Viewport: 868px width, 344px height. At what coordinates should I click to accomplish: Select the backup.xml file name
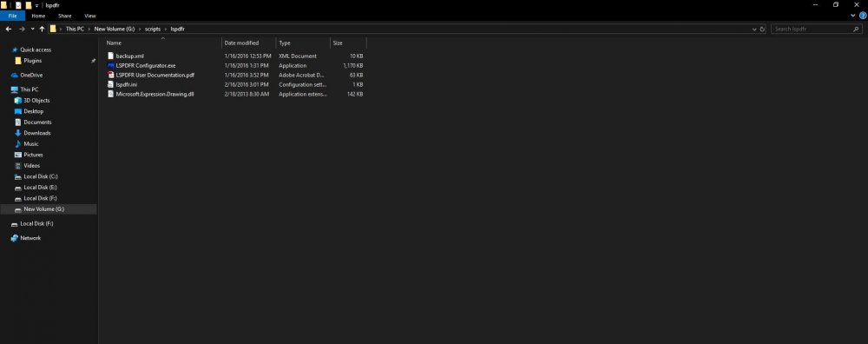(x=130, y=56)
